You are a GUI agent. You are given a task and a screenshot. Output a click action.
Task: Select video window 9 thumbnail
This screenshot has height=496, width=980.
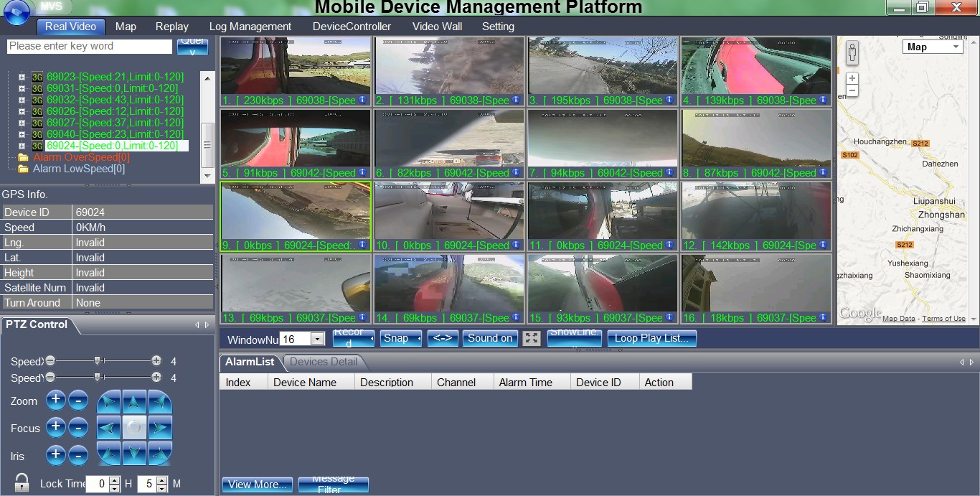[296, 217]
